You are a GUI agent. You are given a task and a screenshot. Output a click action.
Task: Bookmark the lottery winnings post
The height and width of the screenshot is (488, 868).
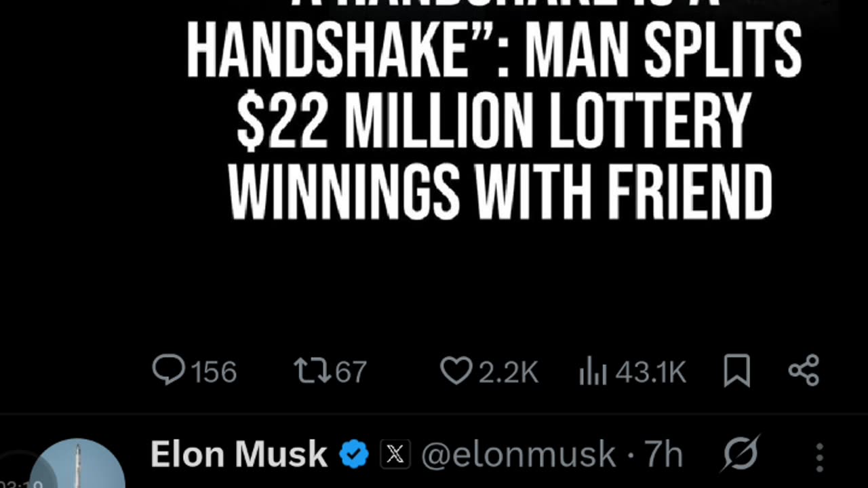pyautogui.click(x=736, y=371)
